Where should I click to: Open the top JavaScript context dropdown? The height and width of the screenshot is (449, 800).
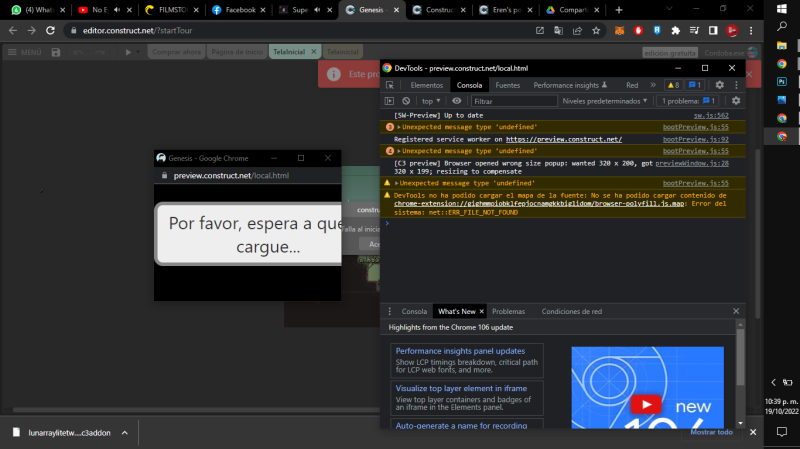[431, 101]
